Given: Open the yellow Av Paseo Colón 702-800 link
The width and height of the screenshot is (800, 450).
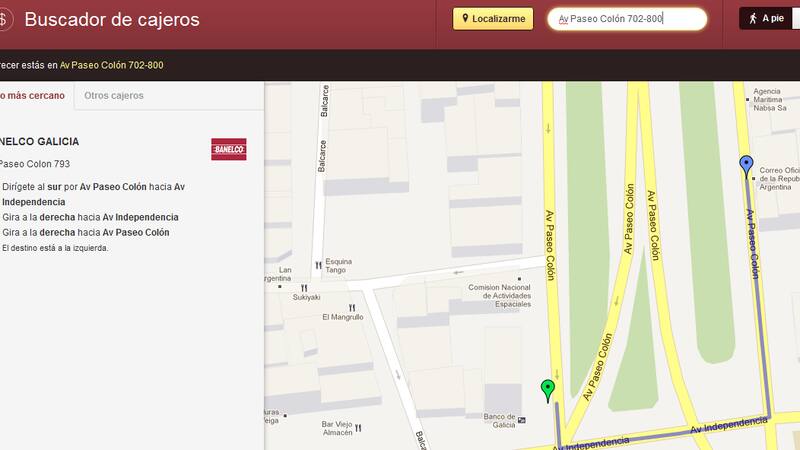Looking at the screenshot, I should (111, 65).
